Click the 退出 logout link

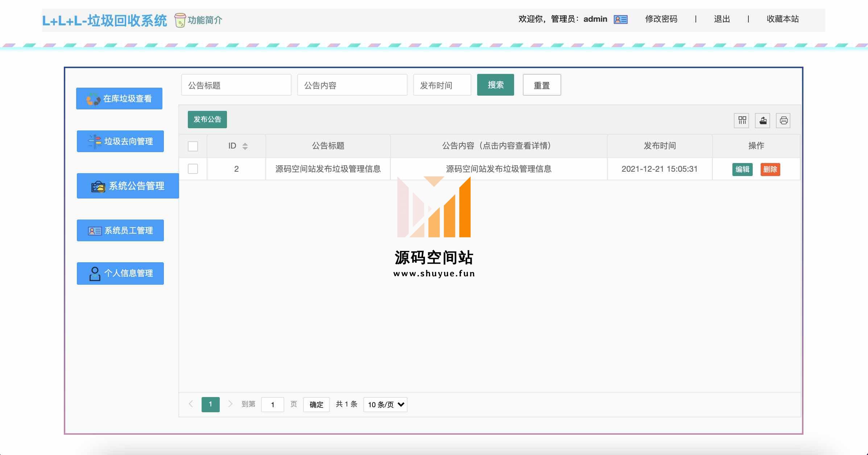pyautogui.click(x=722, y=19)
